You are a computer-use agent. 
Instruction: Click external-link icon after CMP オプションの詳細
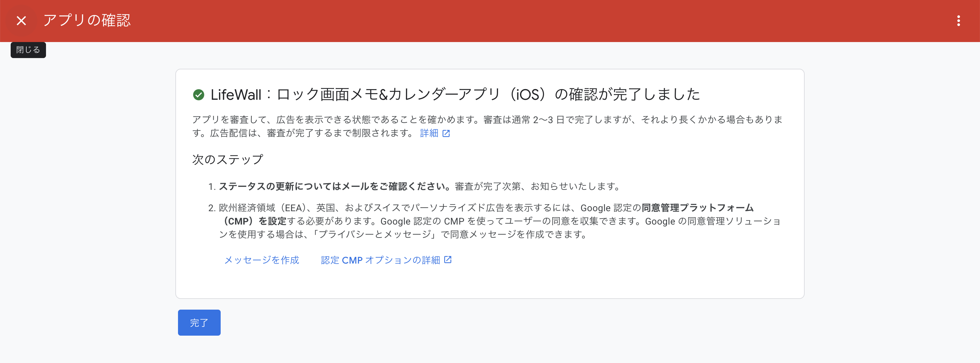pos(448,259)
